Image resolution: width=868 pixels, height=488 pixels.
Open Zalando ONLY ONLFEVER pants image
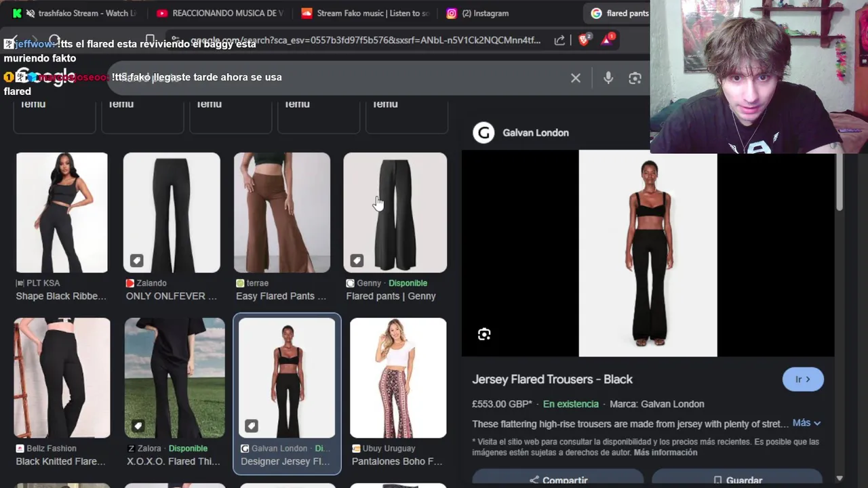172,213
